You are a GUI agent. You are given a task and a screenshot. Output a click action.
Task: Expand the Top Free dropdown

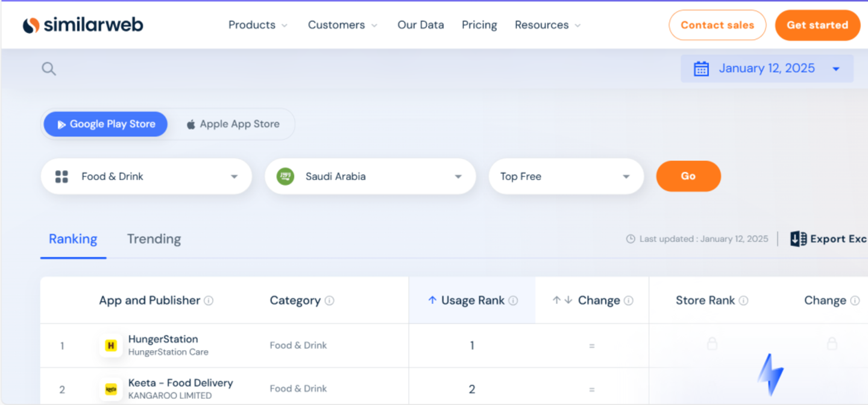[565, 177]
